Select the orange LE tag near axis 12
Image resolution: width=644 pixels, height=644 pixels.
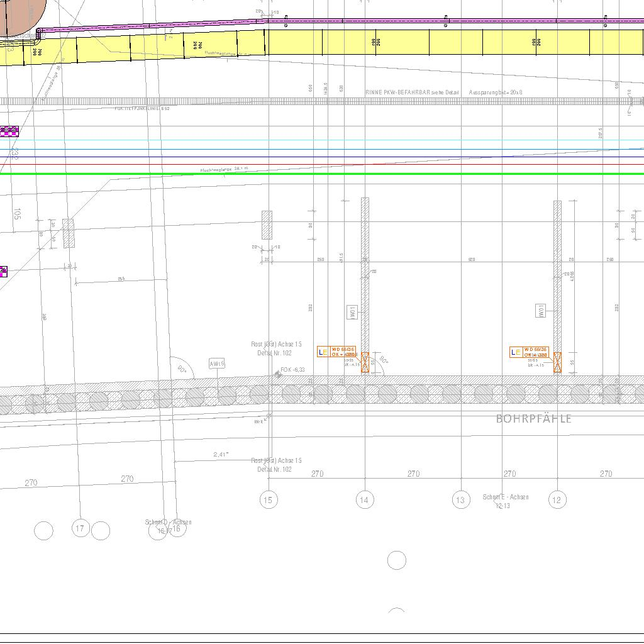click(515, 352)
